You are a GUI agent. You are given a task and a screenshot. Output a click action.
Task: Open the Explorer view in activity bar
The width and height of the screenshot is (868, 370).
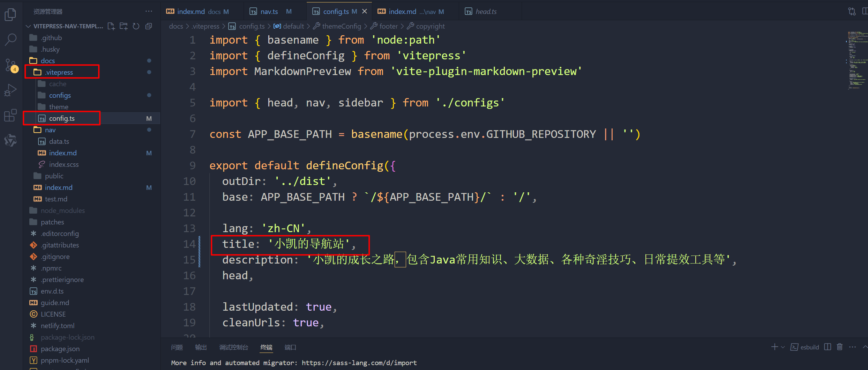pyautogui.click(x=10, y=15)
